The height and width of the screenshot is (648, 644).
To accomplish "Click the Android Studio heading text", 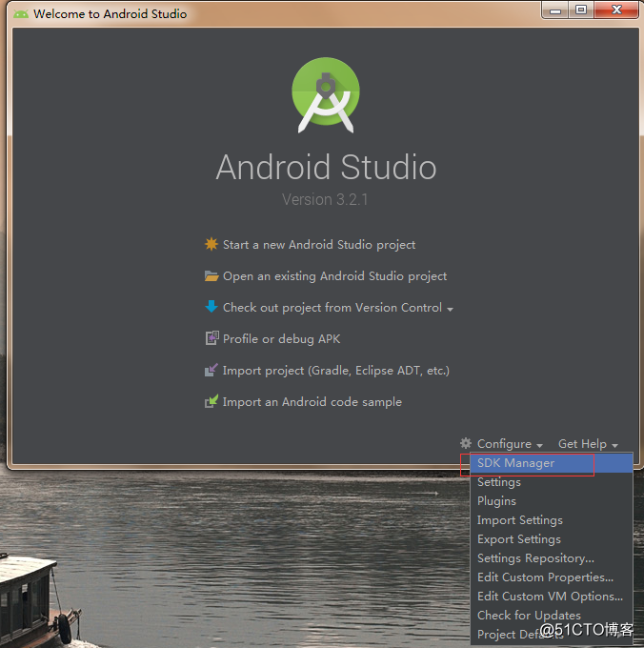I will (x=326, y=167).
